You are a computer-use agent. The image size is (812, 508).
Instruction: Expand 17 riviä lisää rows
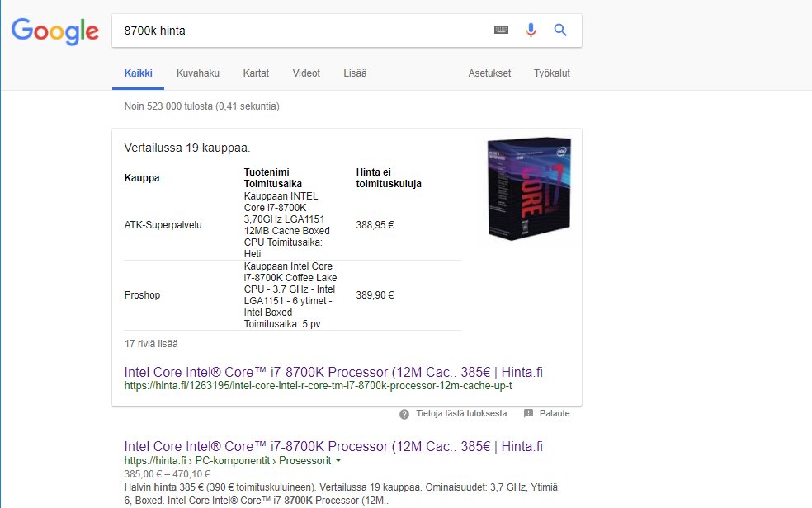(x=151, y=344)
